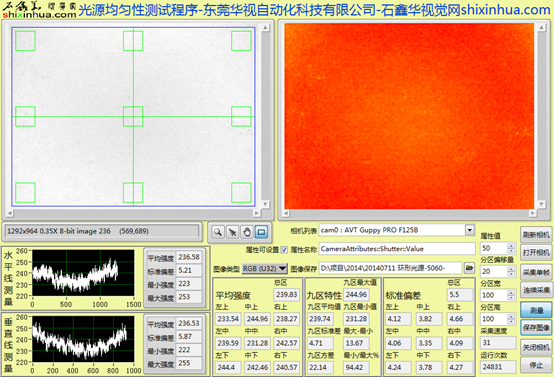The image size is (554, 377).
Task: Click the 保存图像 save image button
Action: click(x=536, y=328)
